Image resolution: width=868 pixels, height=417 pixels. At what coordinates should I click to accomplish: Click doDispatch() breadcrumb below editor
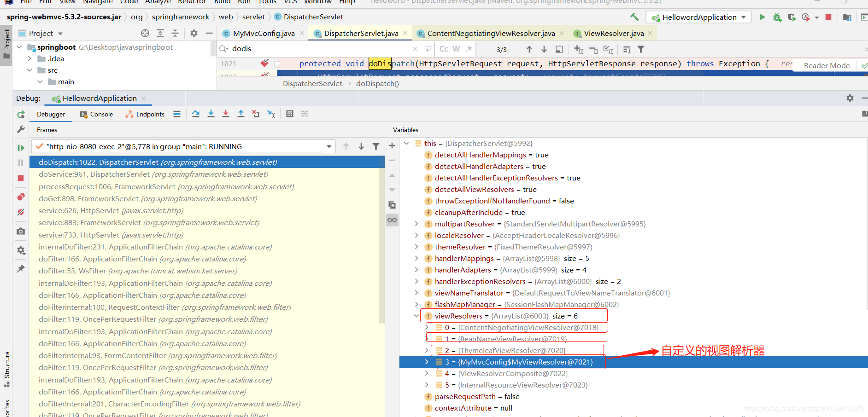coord(377,83)
